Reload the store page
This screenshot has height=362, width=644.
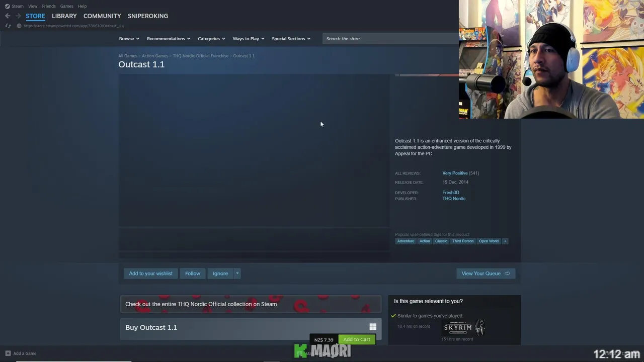point(8,26)
